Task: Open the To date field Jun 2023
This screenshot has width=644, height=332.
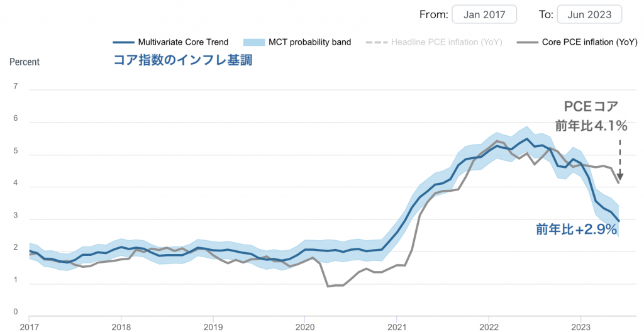Action: [x=589, y=14]
